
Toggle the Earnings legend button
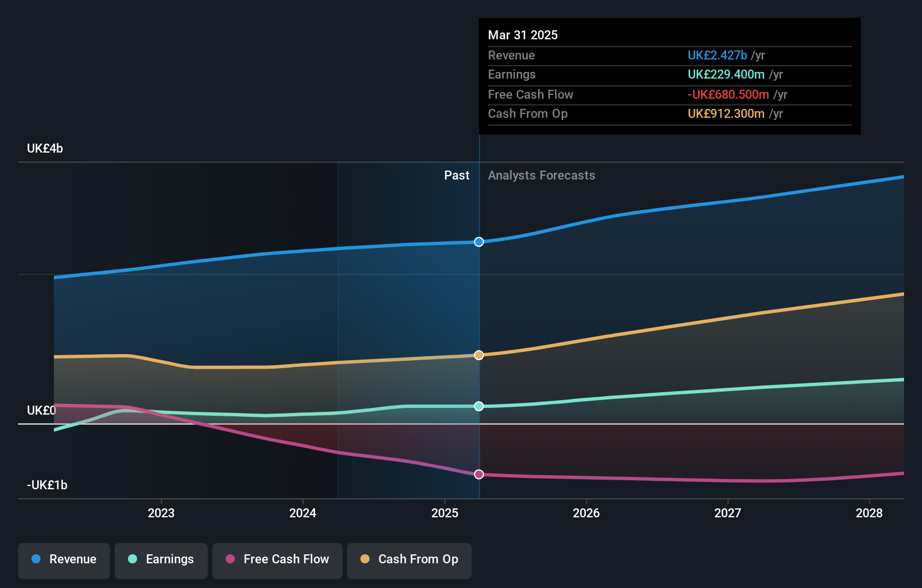tap(161, 561)
